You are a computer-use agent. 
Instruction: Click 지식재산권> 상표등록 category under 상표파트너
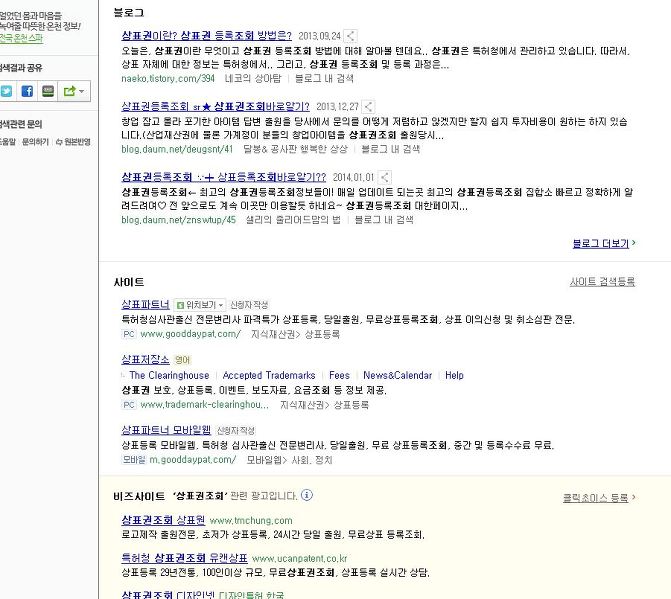point(296,334)
